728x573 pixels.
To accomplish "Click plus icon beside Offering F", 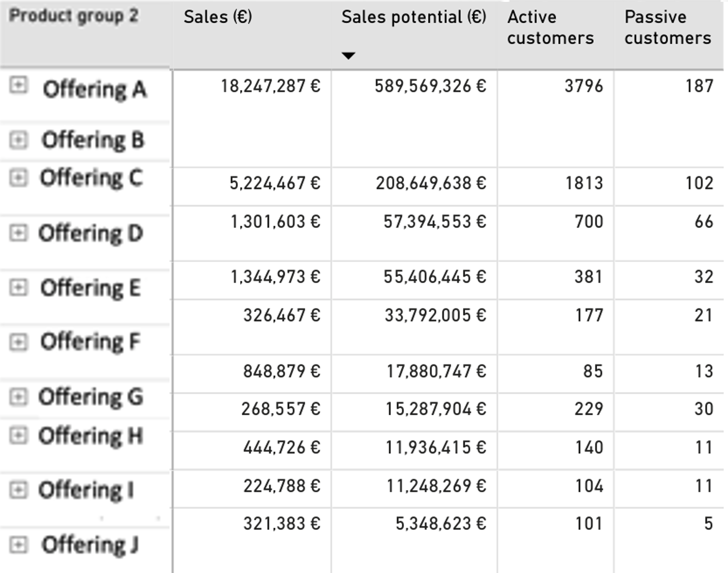I will [x=18, y=342].
